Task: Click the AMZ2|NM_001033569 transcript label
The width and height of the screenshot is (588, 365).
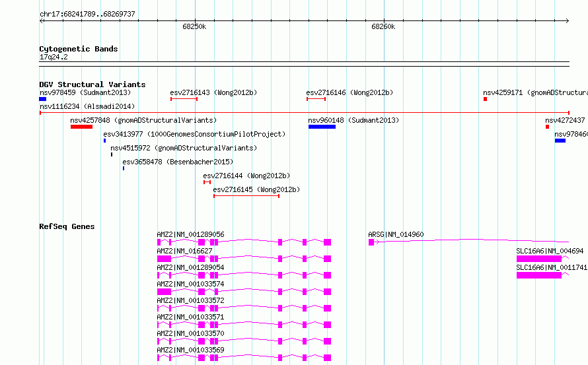Action: coord(190,350)
